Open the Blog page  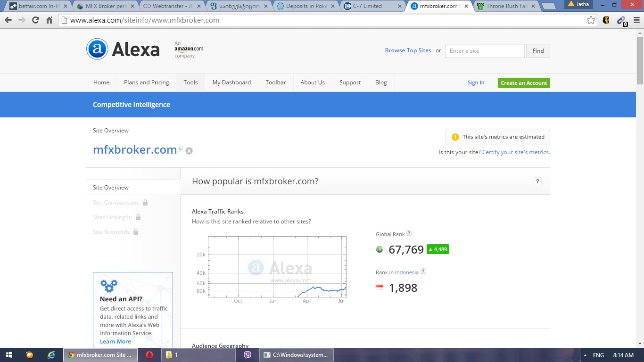click(381, 82)
